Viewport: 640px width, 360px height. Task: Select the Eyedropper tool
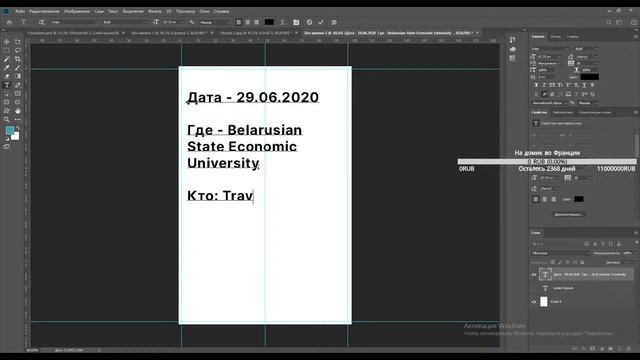click(7, 68)
